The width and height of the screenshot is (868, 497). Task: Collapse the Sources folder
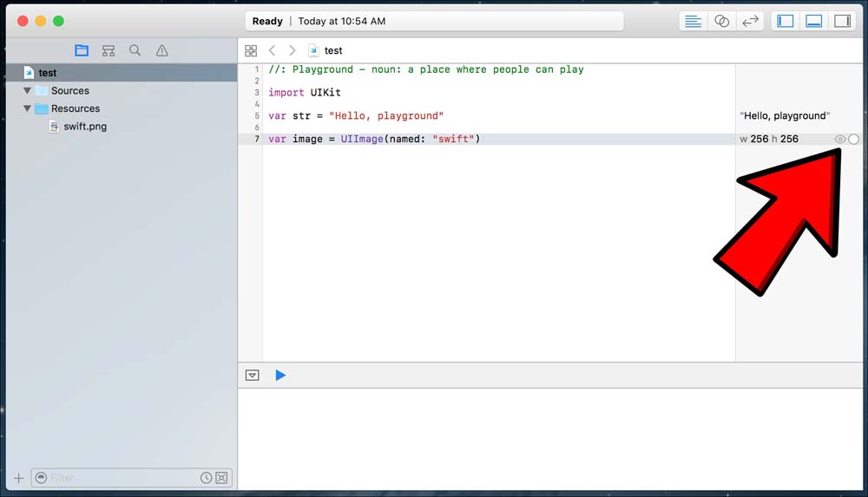[x=27, y=91]
